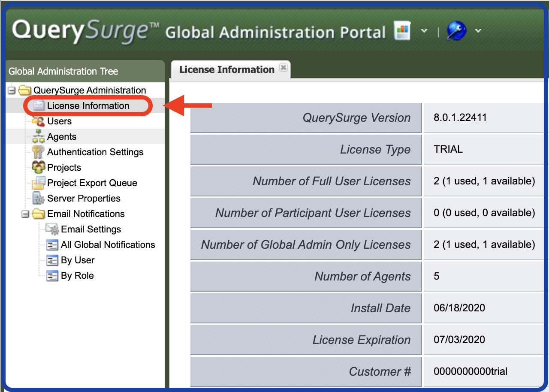Click the Number of Participant User Licenses label
549x392 pixels.
click(313, 213)
